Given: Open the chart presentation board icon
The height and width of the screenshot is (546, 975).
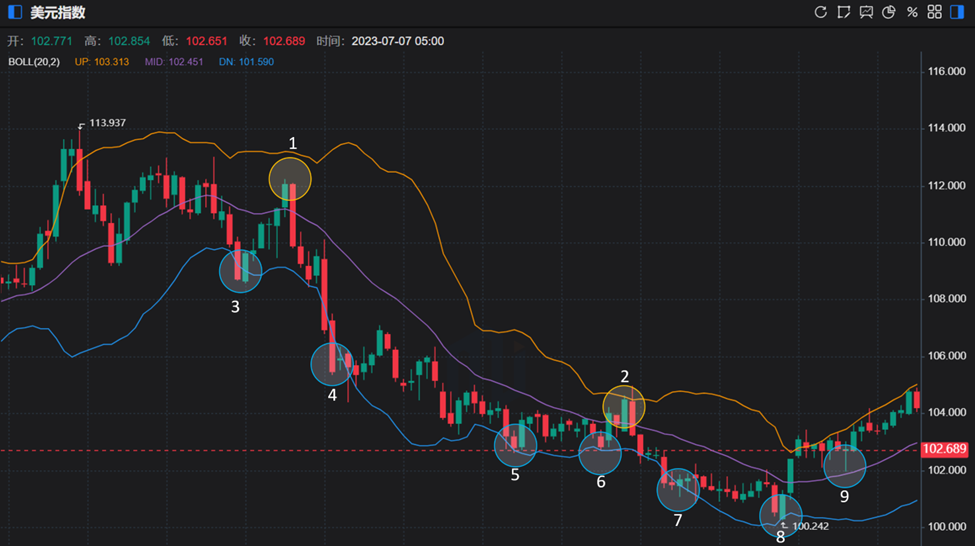Looking at the screenshot, I should point(866,12).
